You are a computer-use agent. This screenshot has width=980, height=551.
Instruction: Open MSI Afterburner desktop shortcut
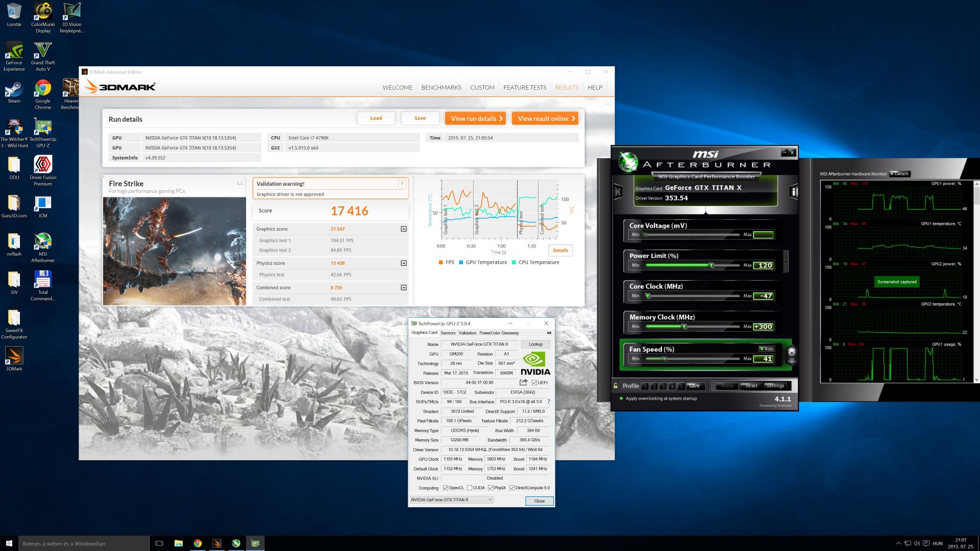43,247
